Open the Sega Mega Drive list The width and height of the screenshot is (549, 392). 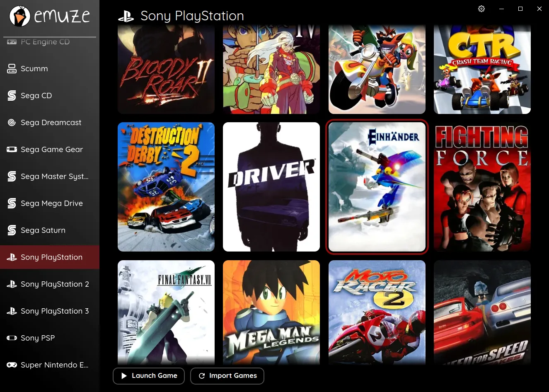pyautogui.click(x=51, y=203)
